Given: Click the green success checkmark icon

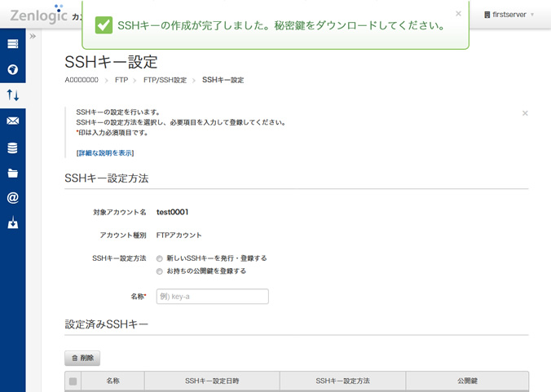Looking at the screenshot, I should coord(104,25).
